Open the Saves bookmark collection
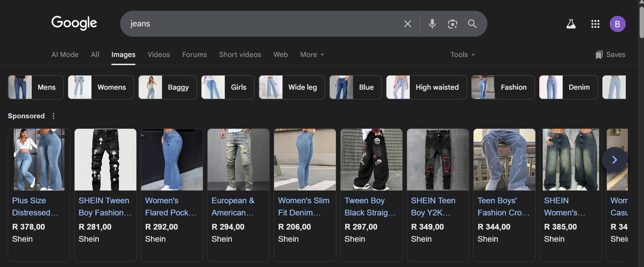The height and width of the screenshot is (267, 644). [610, 55]
